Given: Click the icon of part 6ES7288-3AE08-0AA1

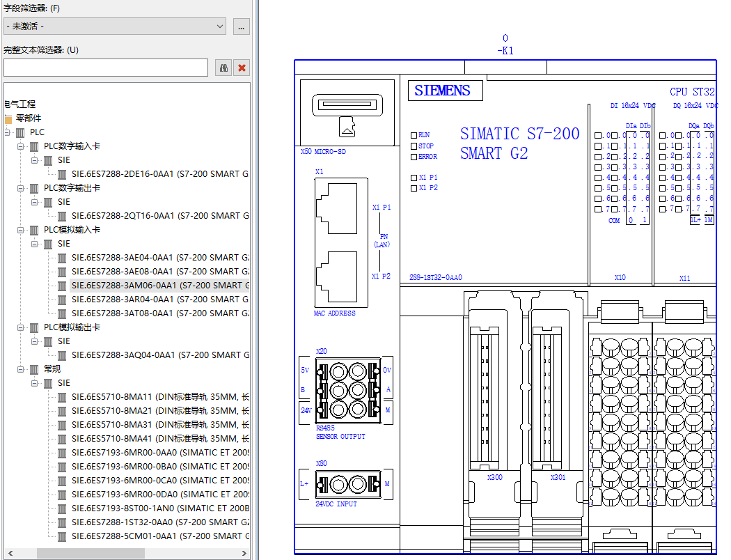Looking at the screenshot, I should click(62, 272).
